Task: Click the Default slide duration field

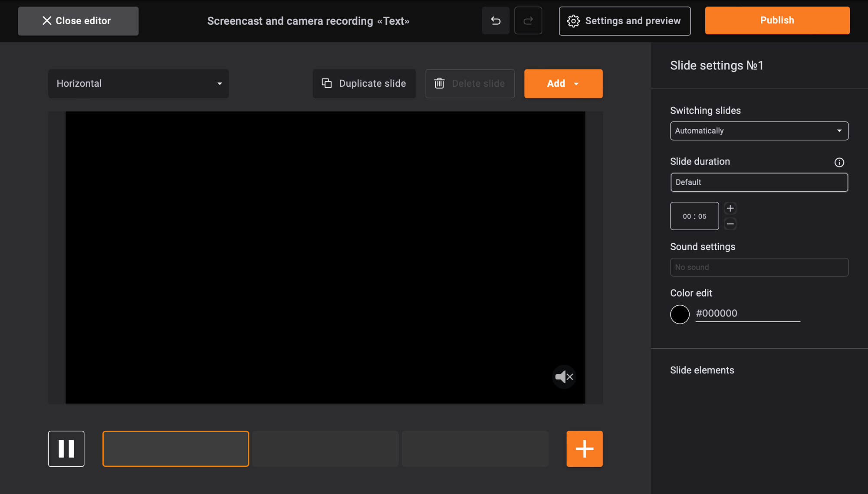Action: [759, 182]
